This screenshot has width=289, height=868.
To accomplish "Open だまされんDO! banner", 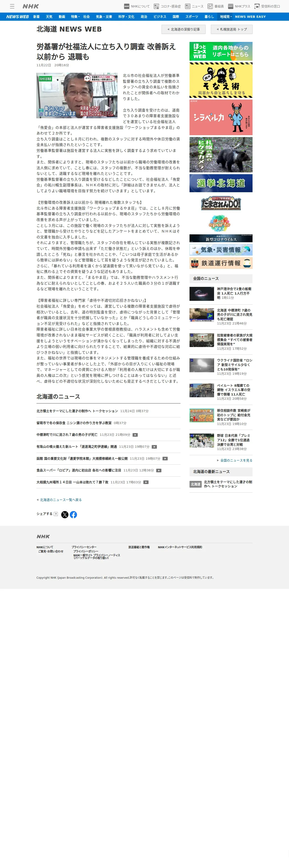I will (221, 203).
